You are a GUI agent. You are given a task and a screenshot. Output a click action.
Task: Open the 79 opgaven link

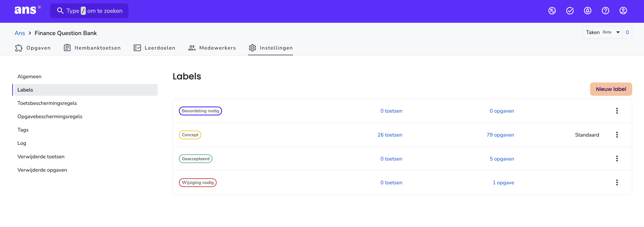[x=500, y=135]
